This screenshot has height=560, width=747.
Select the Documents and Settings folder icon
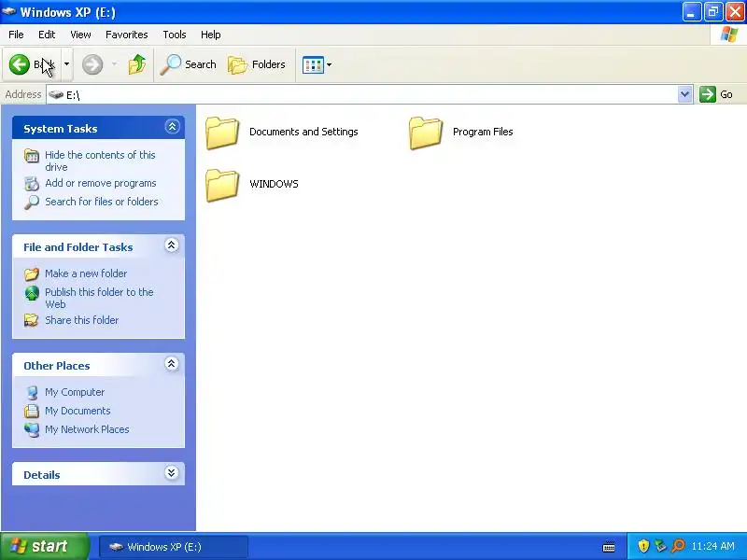pos(222,133)
